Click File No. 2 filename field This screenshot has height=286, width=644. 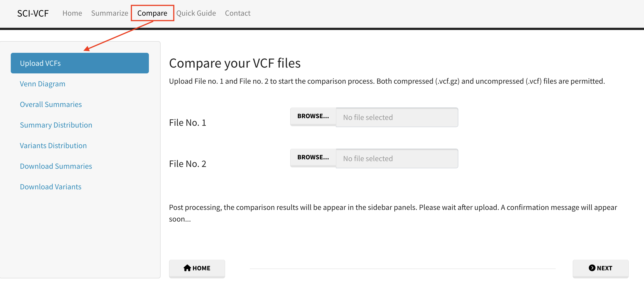click(x=397, y=158)
